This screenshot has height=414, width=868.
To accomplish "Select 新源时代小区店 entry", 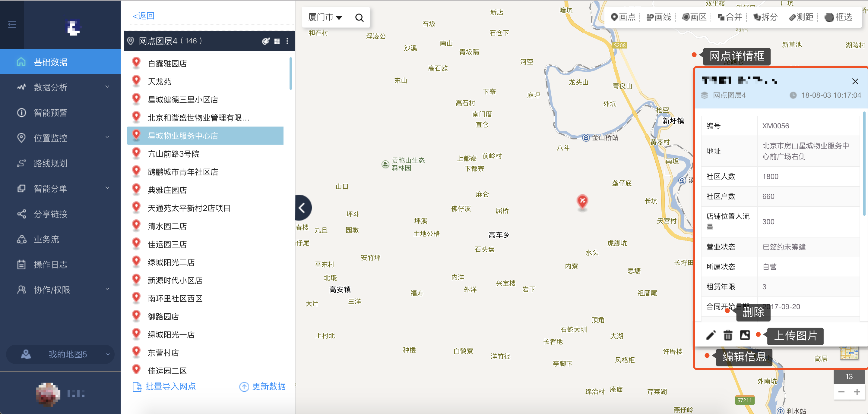I will [x=205, y=281].
